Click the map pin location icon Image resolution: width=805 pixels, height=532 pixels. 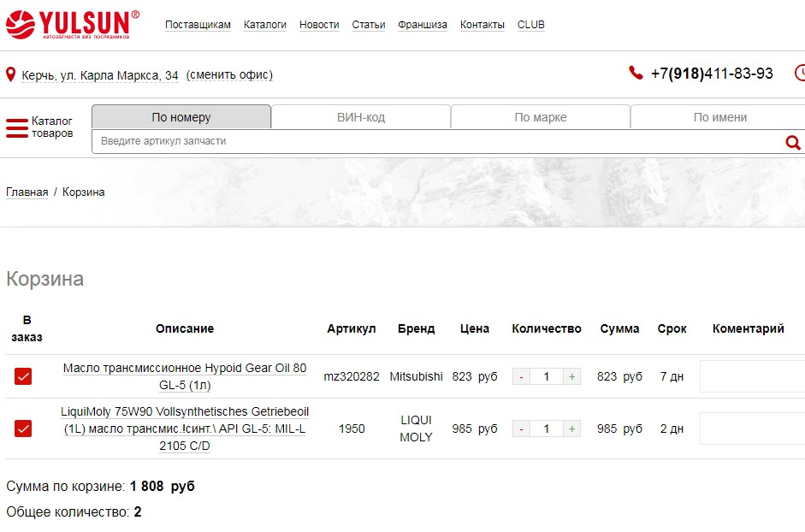(10, 75)
